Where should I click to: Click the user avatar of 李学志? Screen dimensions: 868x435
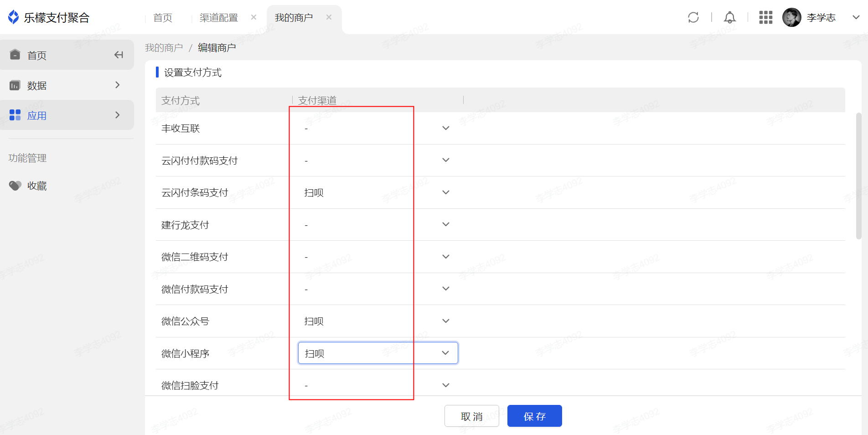pos(792,17)
